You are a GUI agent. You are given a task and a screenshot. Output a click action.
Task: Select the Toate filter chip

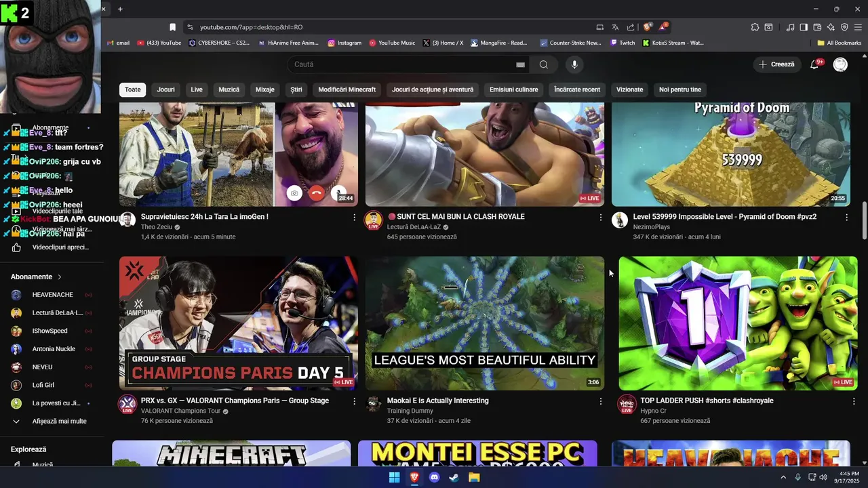coord(133,89)
